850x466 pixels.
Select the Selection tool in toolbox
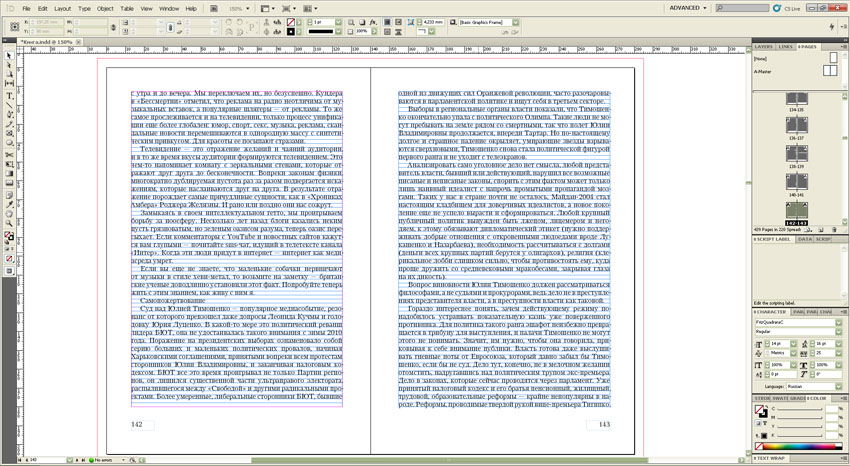[9, 56]
